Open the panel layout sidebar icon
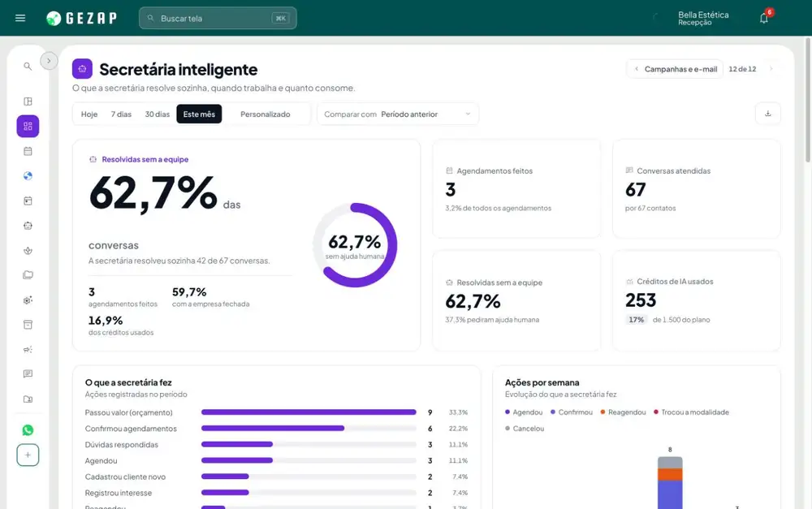 coord(28,101)
